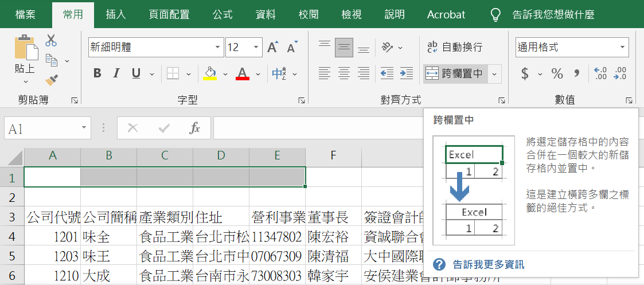The width and height of the screenshot is (644, 285).
Task: Click the insert function fx icon
Action: click(x=194, y=128)
